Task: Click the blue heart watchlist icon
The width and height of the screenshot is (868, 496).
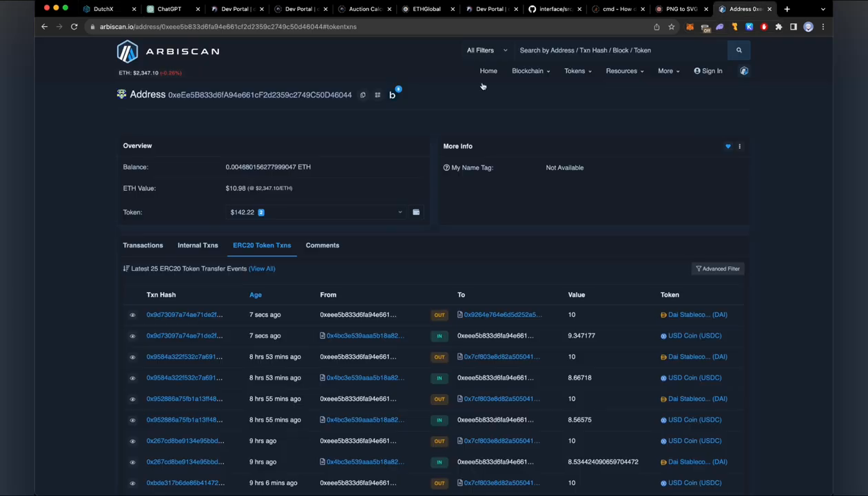Action: [727, 146]
